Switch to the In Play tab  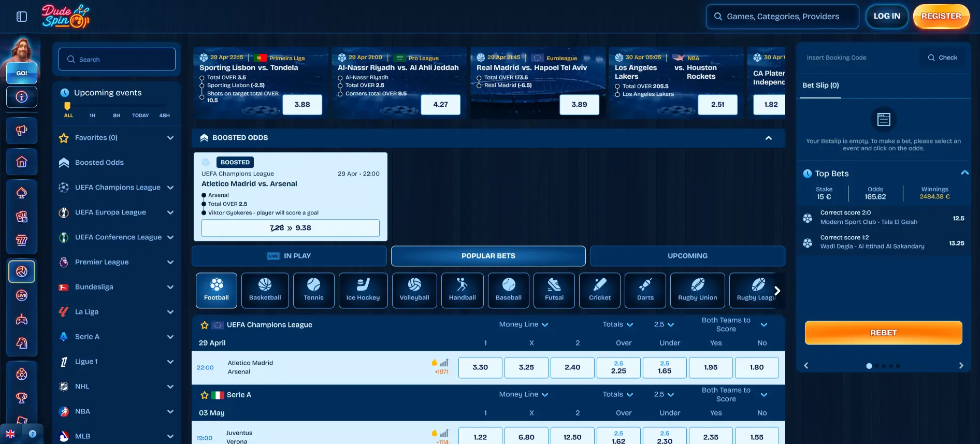coord(289,256)
